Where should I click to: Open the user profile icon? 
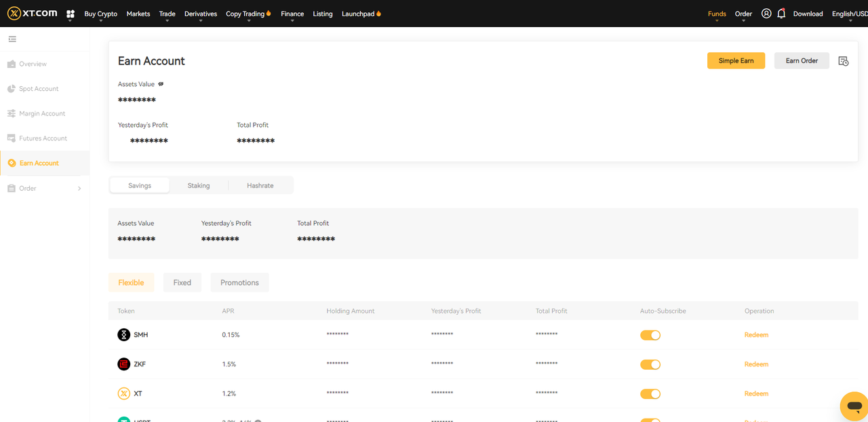766,14
